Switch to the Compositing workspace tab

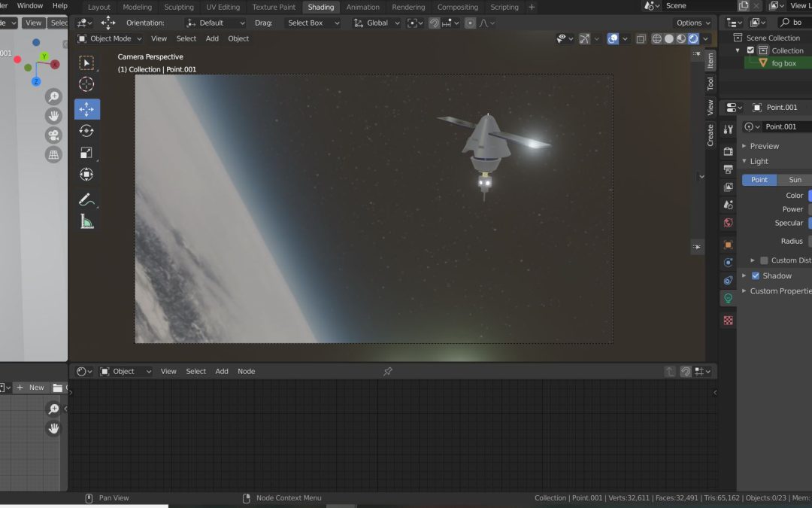[x=457, y=8]
